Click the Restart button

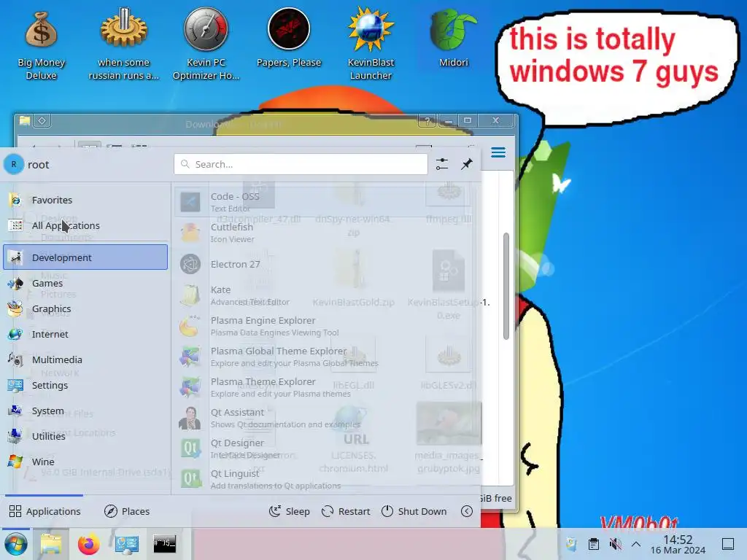tap(346, 511)
